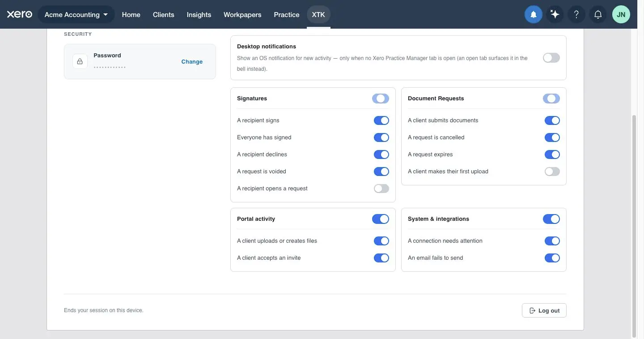Toggle 'A connection needs attention' notification
Screen dimensions: 644x339
point(552,241)
